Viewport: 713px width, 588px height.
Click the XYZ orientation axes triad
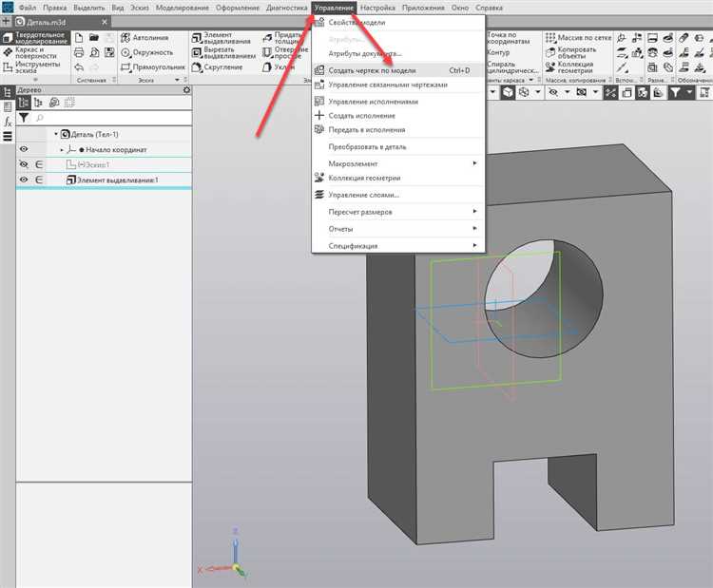click(x=224, y=555)
